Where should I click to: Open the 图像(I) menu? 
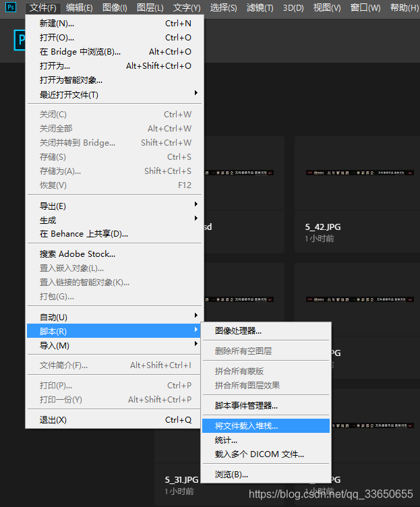tap(115, 8)
